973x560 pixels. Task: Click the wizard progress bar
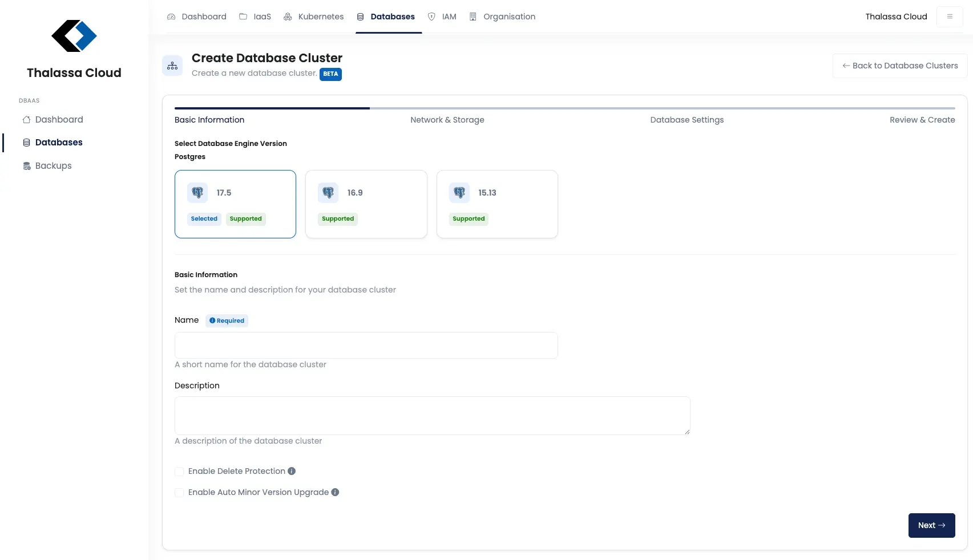click(x=564, y=108)
